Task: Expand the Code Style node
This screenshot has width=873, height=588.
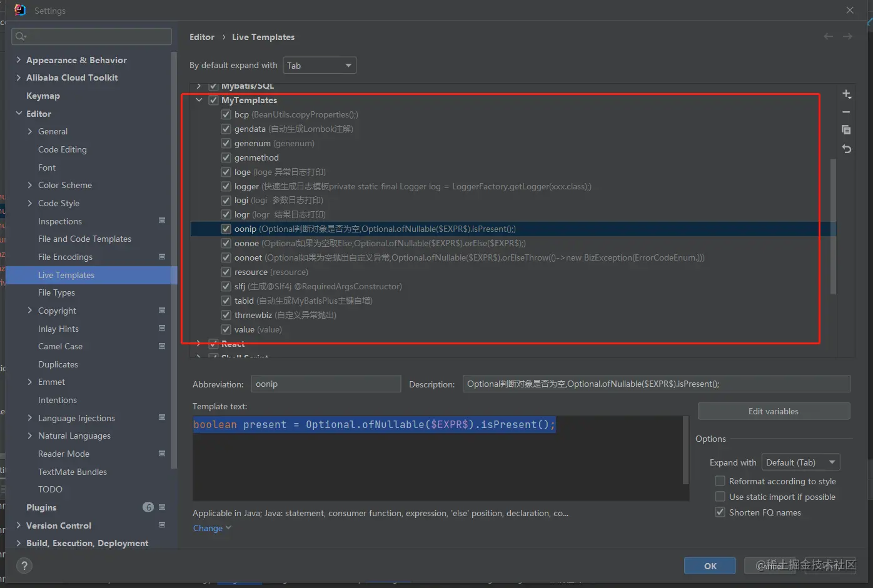Action: tap(30, 203)
